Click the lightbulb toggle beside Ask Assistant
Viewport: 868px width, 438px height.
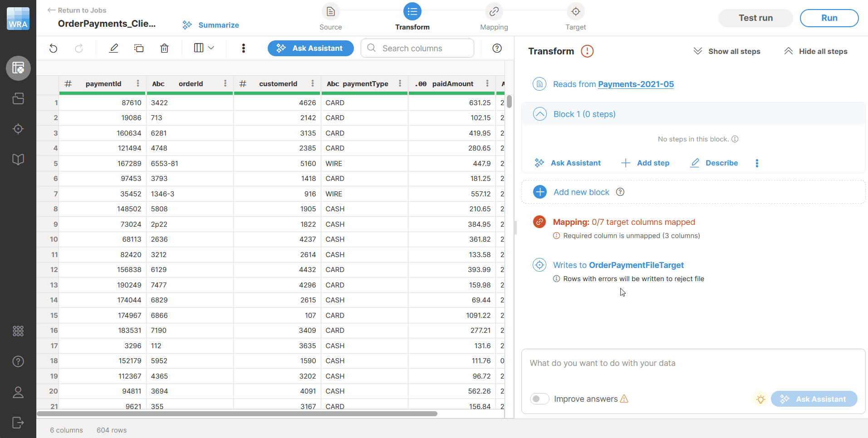pos(761,399)
